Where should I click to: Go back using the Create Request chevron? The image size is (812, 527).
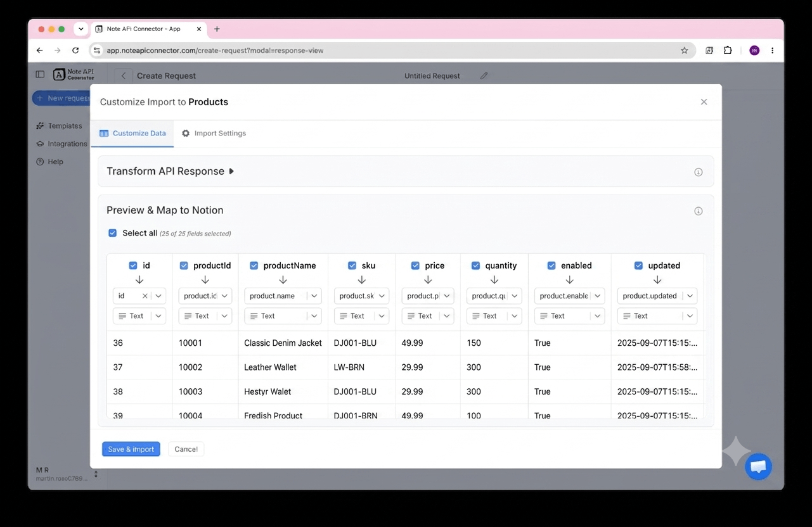point(124,75)
